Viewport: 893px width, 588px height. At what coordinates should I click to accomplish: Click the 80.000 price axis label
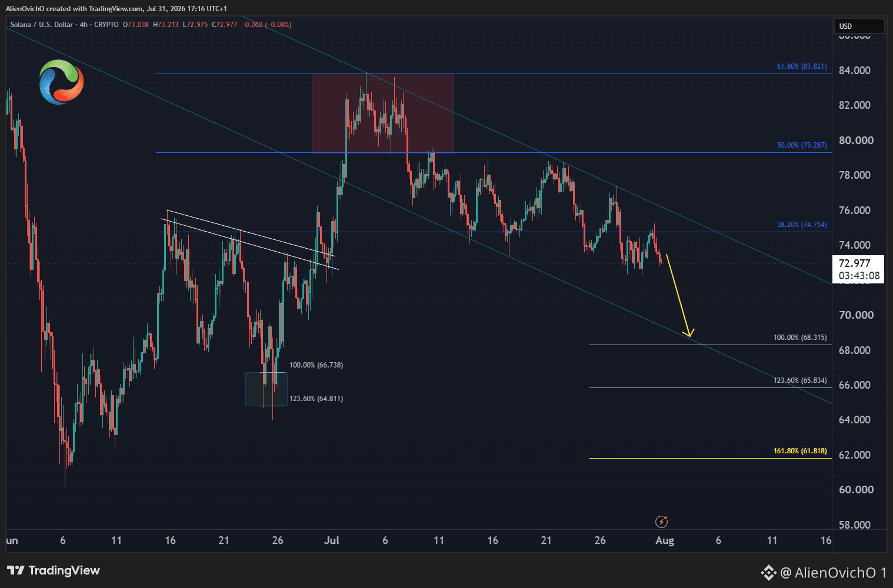[856, 141]
